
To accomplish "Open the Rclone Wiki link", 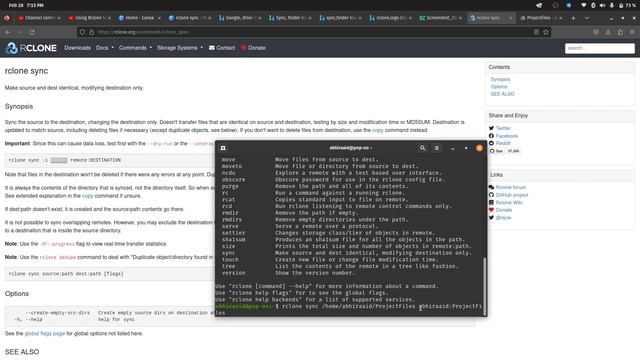I will [x=509, y=202].
